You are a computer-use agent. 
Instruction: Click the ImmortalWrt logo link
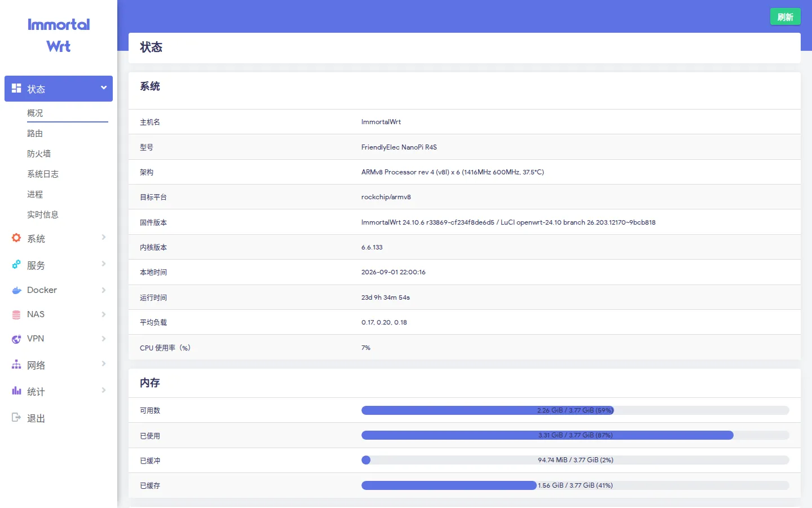point(59,35)
